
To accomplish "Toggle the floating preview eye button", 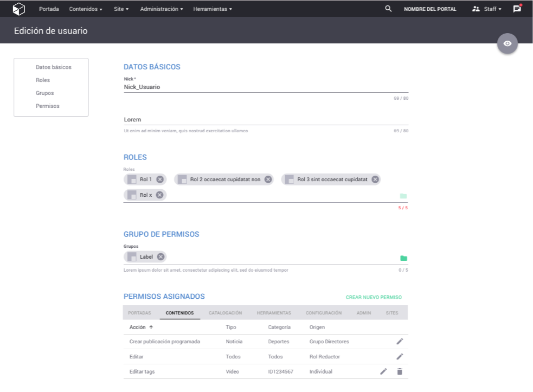I will point(508,43).
